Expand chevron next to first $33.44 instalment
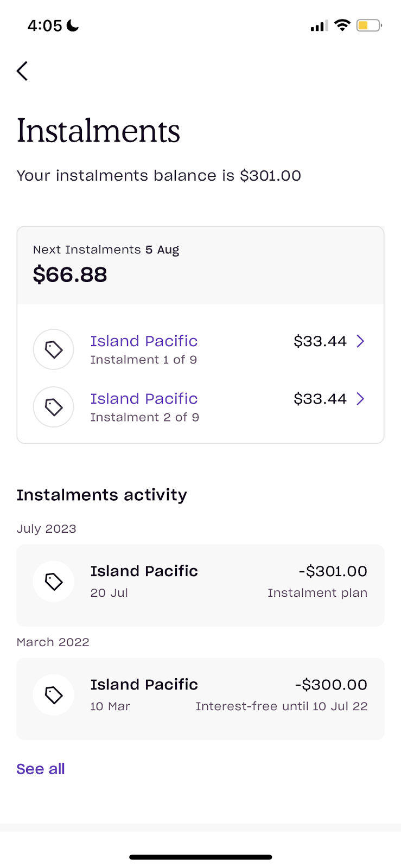The image size is (401, 868). point(360,341)
